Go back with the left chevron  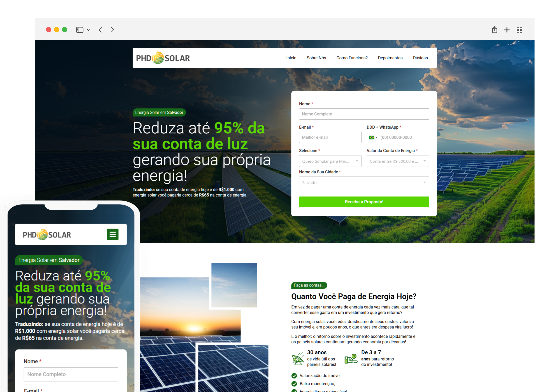pos(100,30)
